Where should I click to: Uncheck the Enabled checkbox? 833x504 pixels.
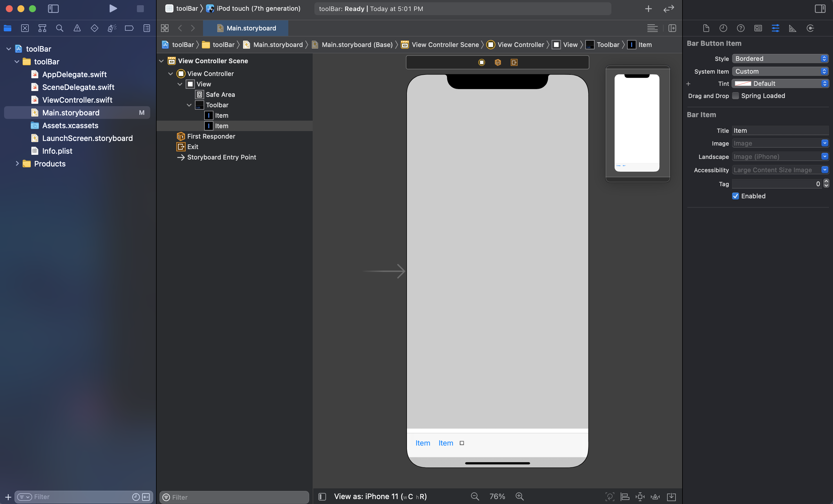(x=735, y=196)
